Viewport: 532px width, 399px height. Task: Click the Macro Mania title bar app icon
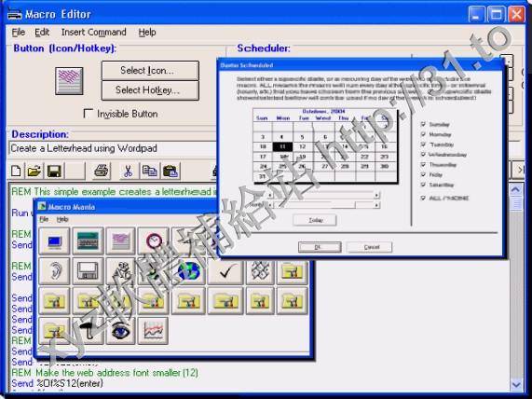42,206
